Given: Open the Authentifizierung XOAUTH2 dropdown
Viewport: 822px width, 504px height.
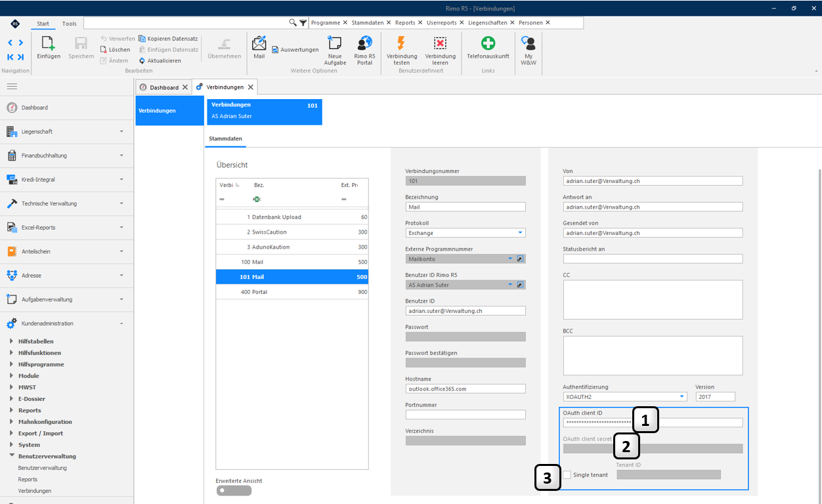Looking at the screenshot, I should [x=682, y=397].
